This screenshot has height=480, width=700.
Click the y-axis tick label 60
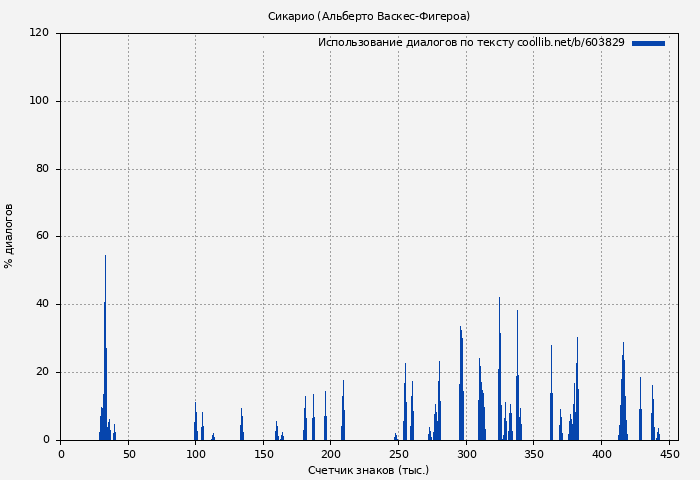[x=42, y=237]
